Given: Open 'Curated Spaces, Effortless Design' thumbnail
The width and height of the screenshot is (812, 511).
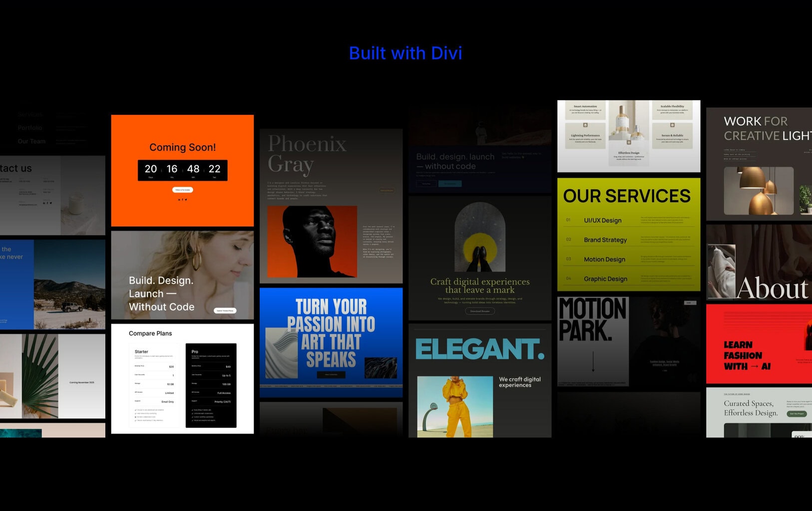Looking at the screenshot, I should (x=759, y=413).
